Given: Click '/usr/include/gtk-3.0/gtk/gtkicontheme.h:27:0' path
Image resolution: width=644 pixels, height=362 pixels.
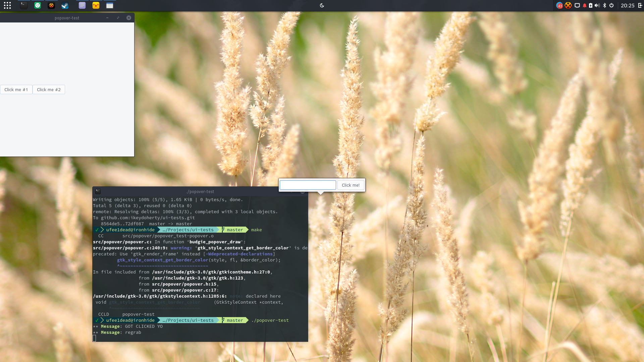Looking at the screenshot, I should [211, 272].
